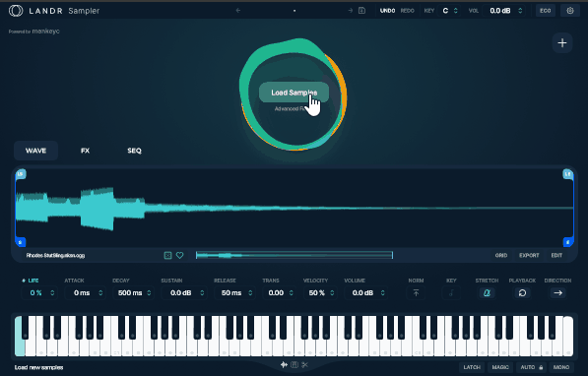Open settings via the gear icon
Screen dimensions: 588x376
[570, 11]
